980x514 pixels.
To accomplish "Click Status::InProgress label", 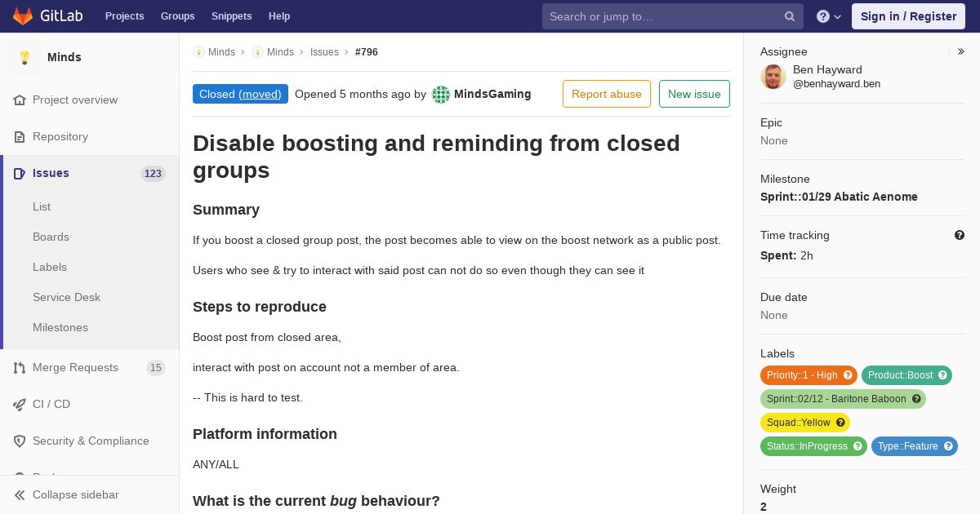I will point(807,446).
